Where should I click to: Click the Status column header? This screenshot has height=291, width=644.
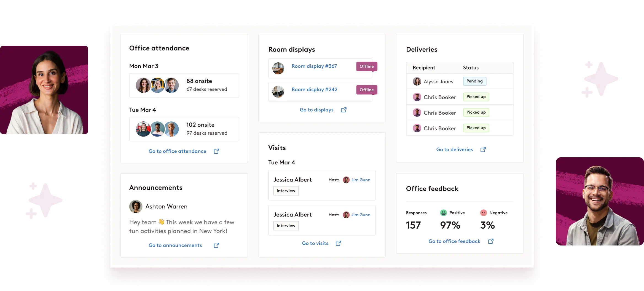pos(471,68)
